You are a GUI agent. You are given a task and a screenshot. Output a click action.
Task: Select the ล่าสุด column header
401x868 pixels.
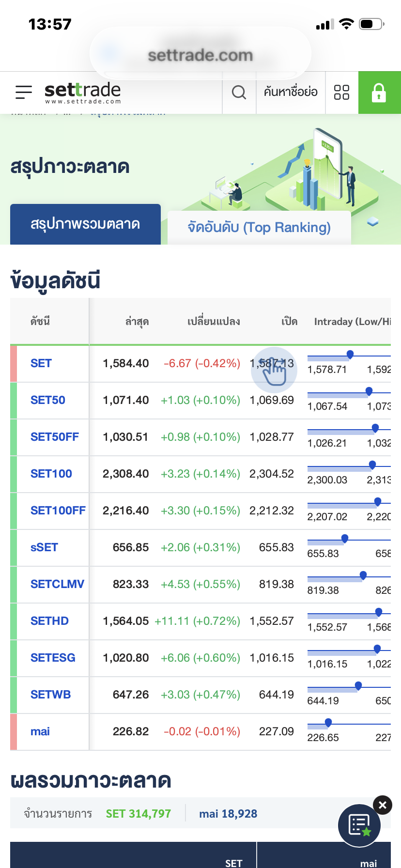point(137,322)
